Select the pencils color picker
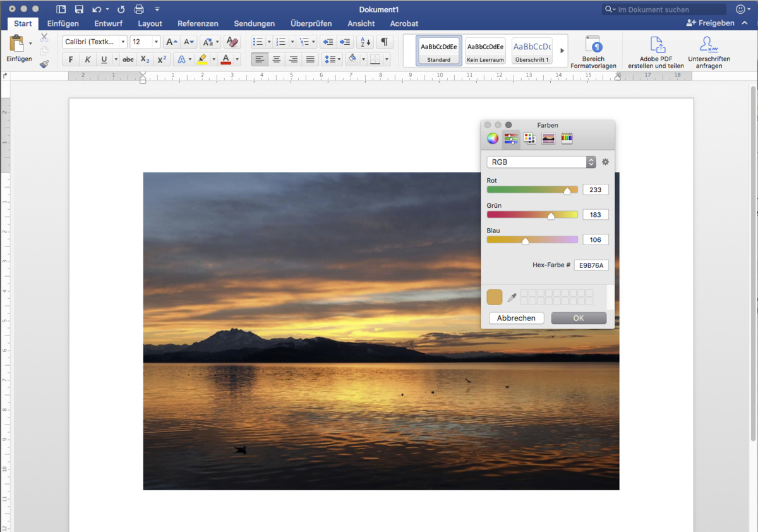 tap(567, 138)
